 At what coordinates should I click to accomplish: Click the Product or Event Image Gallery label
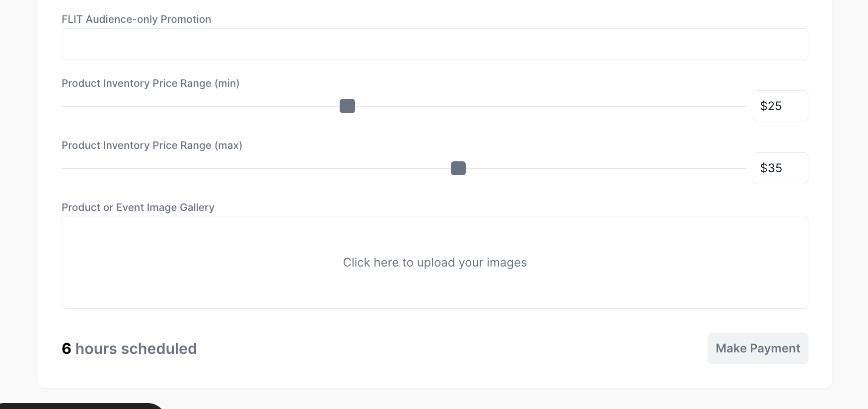pos(138,207)
